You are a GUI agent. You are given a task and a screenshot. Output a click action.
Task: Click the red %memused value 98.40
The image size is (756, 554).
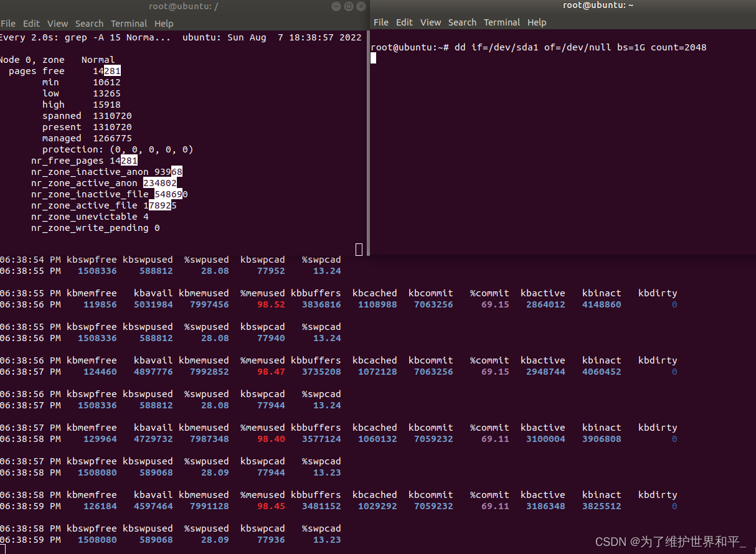point(271,439)
